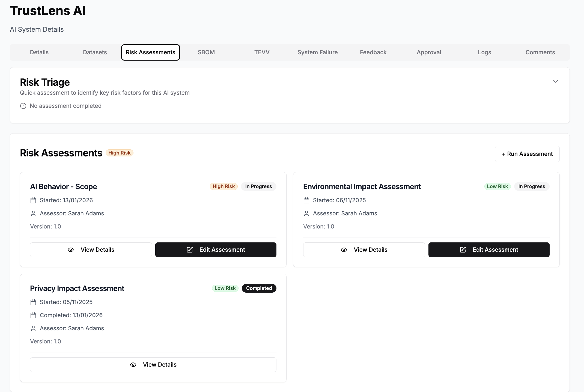The width and height of the screenshot is (584, 392).
Task: Click calendar icon next to Started: 13/01/2026
Action: point(33,200)
